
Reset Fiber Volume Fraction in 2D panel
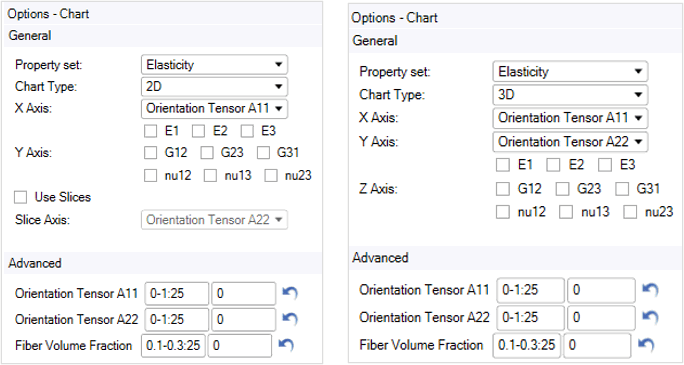[286, 345]
